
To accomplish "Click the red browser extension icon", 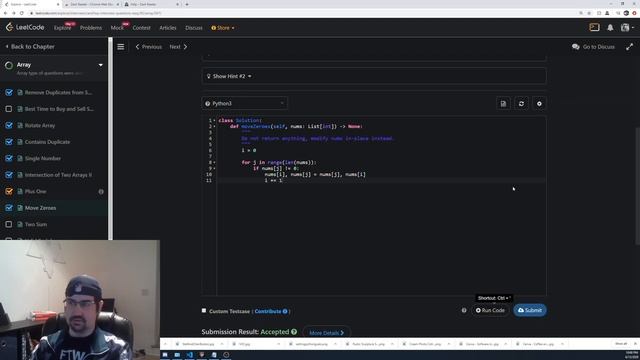I will click(x=634, y=13).
